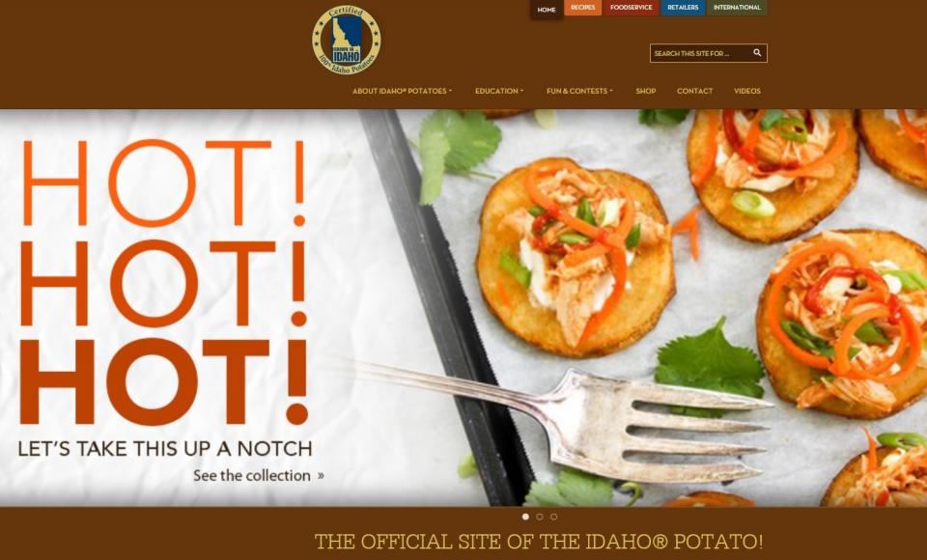Switch to the International tab

pyautogui.click(x=737, y=8)
